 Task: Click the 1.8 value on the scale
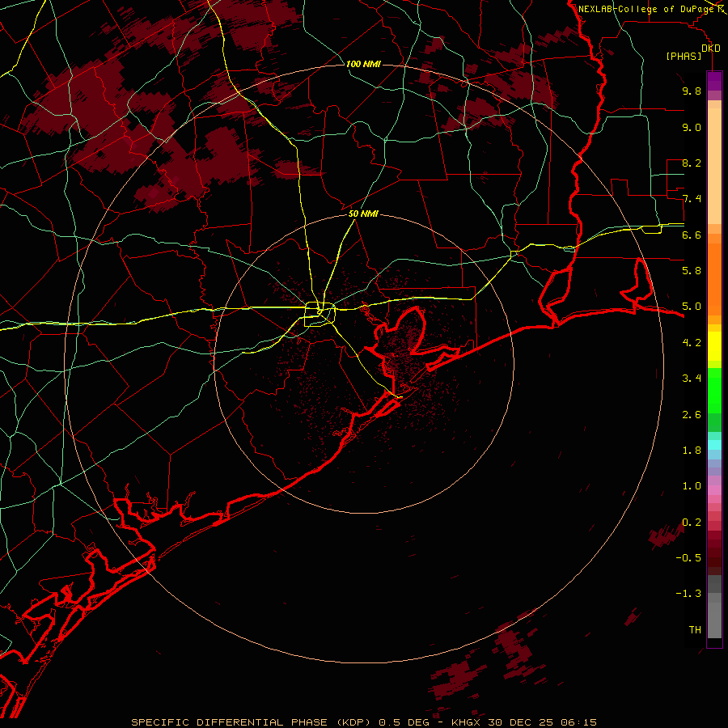(x=692, y=451)
